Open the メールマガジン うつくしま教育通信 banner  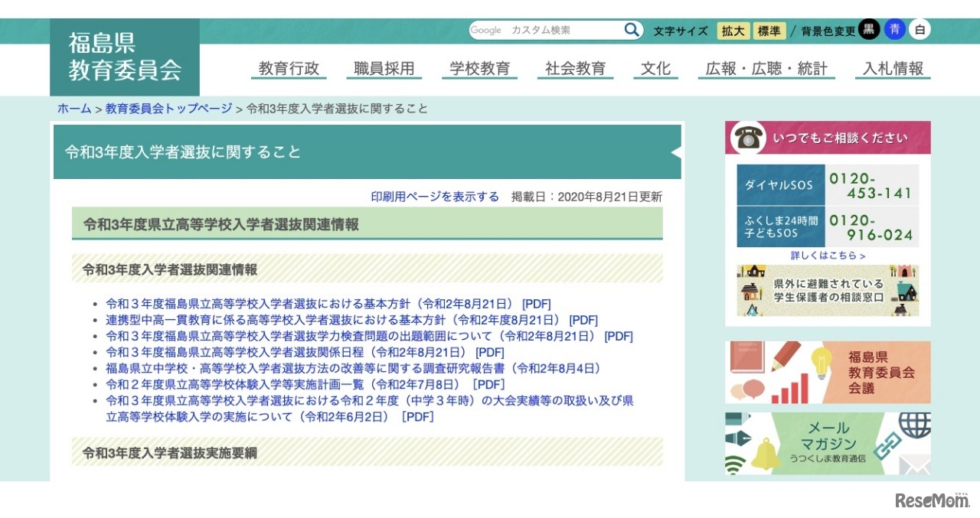pos(828,444)
